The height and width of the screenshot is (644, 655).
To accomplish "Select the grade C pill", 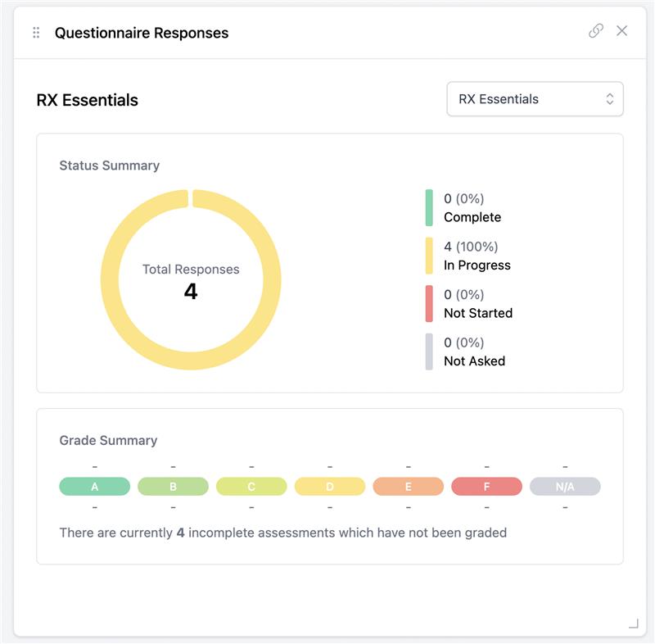I will [251, 487].
